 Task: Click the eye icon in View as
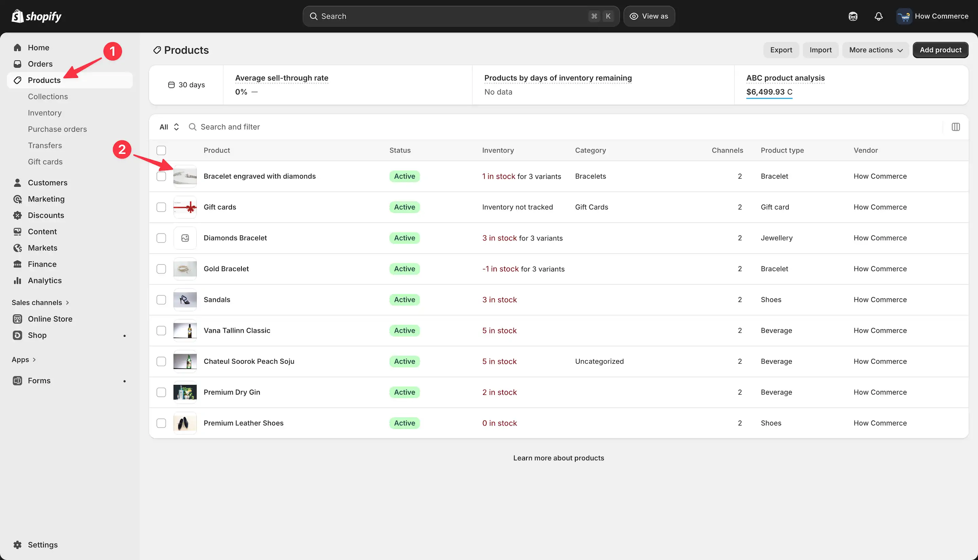634,16
